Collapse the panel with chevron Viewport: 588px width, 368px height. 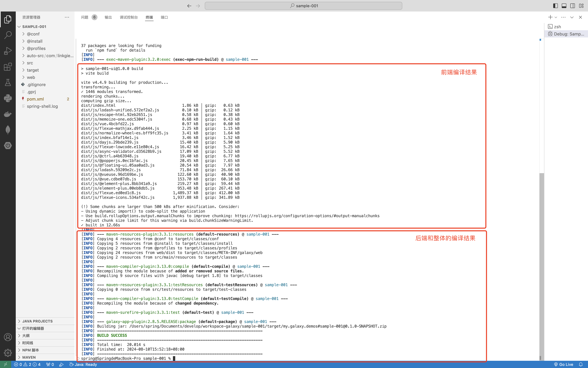572,17
